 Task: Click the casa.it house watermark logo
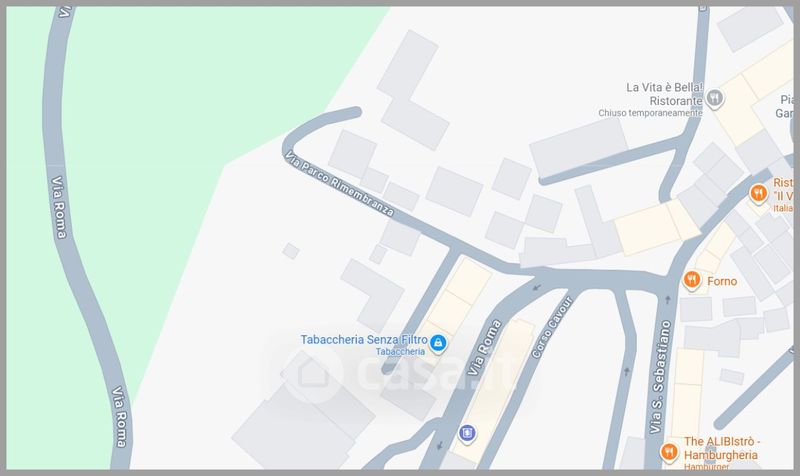pos(312,374)
